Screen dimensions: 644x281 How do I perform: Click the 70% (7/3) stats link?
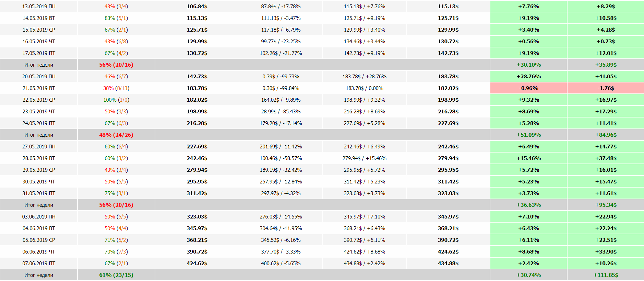116,252
